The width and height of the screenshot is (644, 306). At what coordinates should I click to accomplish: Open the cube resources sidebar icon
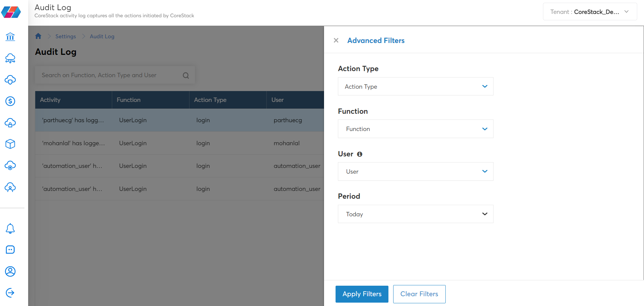(x=10, y=144)
